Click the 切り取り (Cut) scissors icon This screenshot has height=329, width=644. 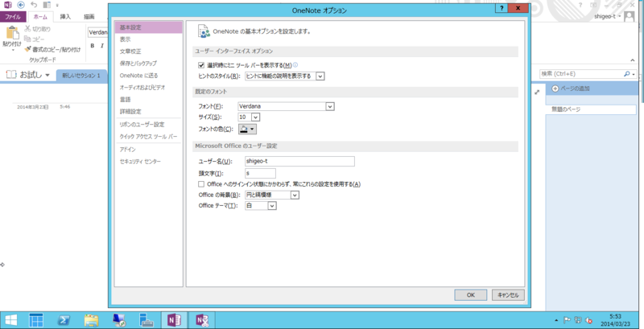(x=27, y=29)
